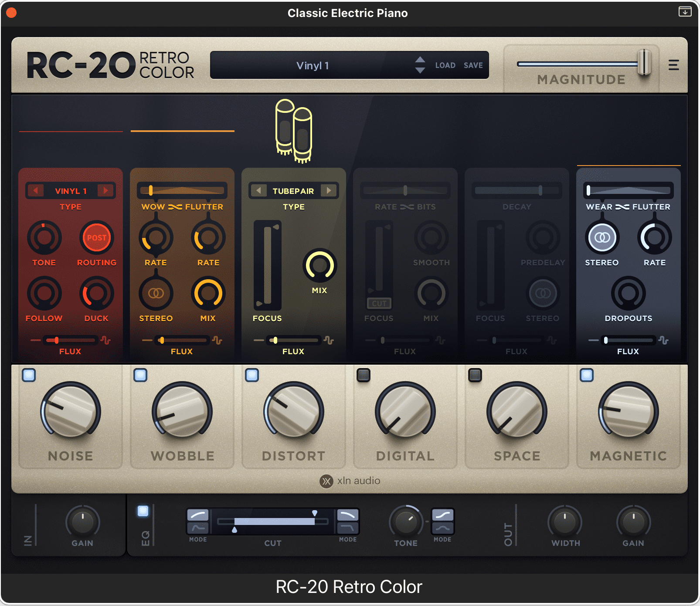Click the window download icon in title bar
Screen dimensions: 700x606
(685, 12)
